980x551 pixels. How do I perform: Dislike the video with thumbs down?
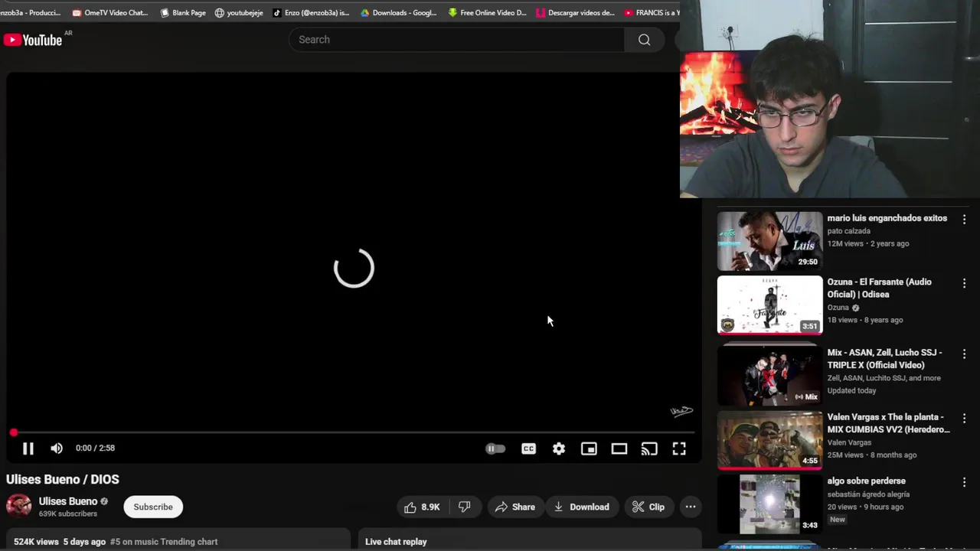pyautogui.click(x=464, y=507)
